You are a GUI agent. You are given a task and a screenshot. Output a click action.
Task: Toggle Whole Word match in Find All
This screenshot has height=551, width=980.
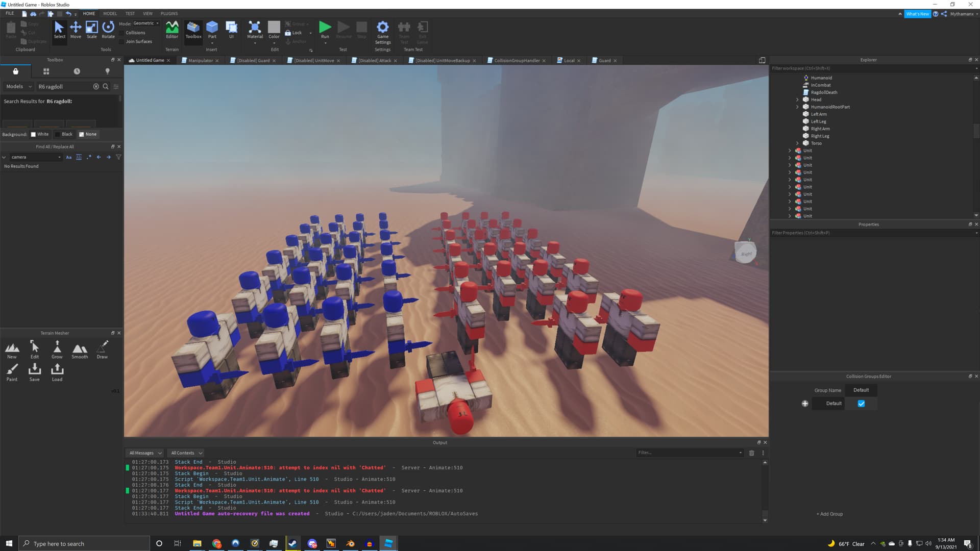pos(79,157)
